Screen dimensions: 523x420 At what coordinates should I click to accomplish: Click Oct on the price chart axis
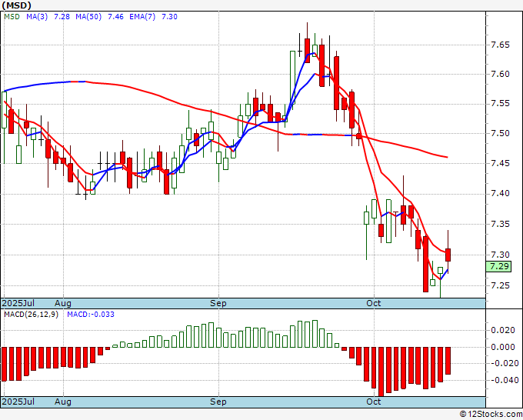[x=373, y=303]
